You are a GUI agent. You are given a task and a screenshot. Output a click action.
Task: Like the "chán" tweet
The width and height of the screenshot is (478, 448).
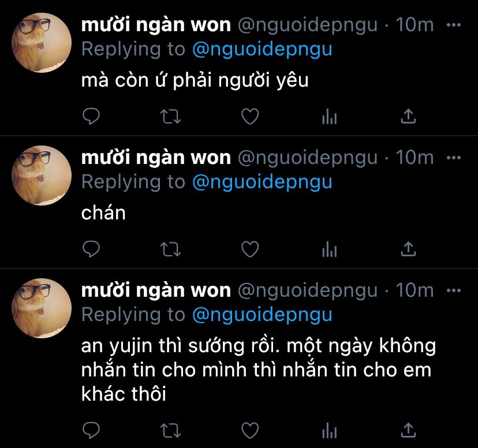(250, 249)
